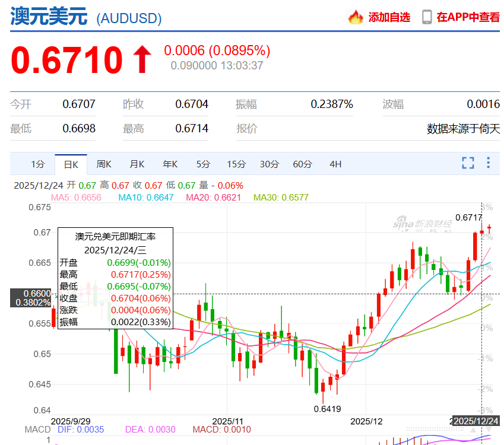Switch to the 1分 chart tab
Image resolution: width=504 pixels, height=445 pixels.
pos(37,164)
